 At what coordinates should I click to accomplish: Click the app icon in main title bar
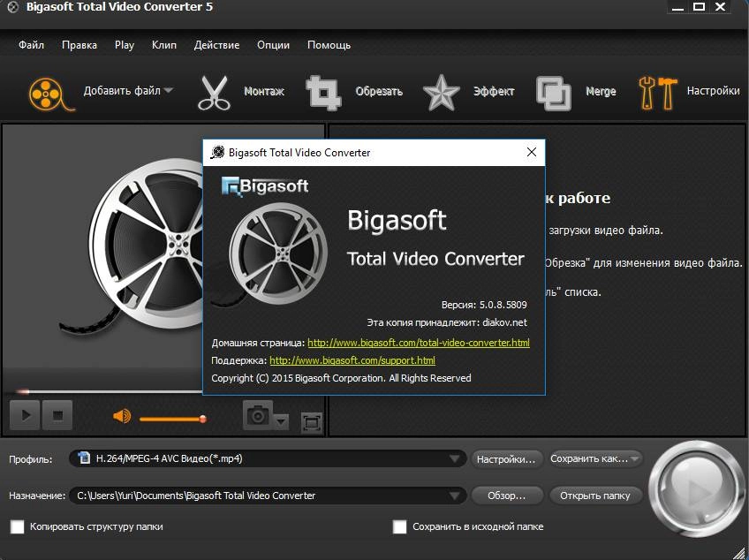pyautogui.click(x=13, y=8)
